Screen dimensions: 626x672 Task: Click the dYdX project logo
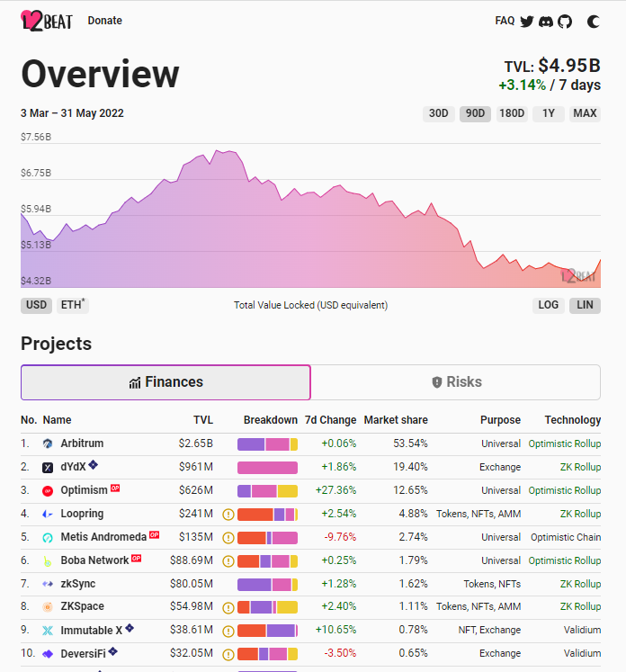(48, 467)
